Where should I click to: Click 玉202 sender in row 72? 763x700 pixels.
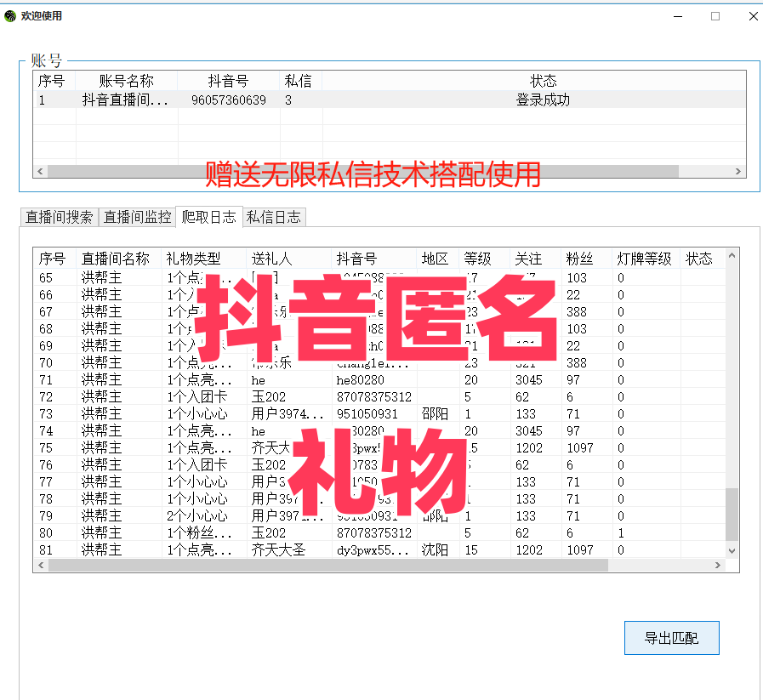[269, 397]
